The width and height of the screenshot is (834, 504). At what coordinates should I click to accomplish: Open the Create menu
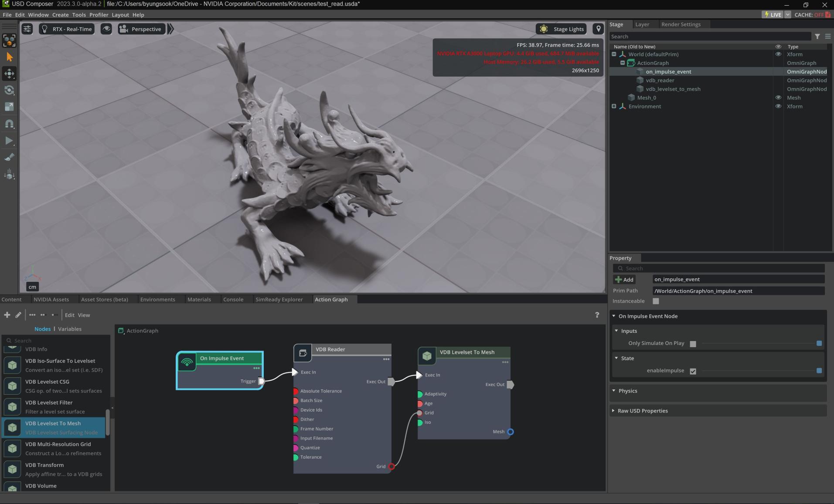pos(60,15)
